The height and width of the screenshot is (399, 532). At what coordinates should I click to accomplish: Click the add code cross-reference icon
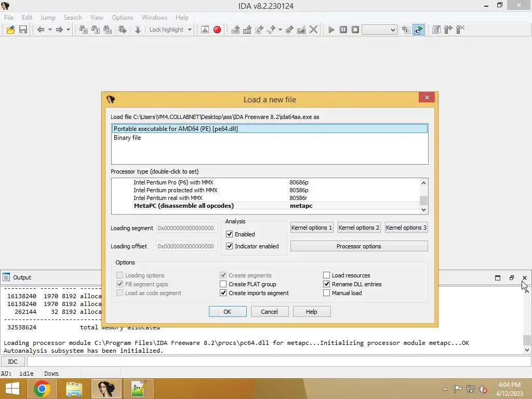[x=235, y=30]
